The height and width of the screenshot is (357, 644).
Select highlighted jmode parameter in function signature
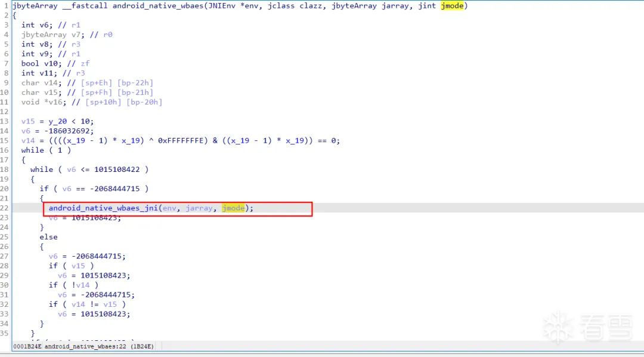click(x=453, y=6)
